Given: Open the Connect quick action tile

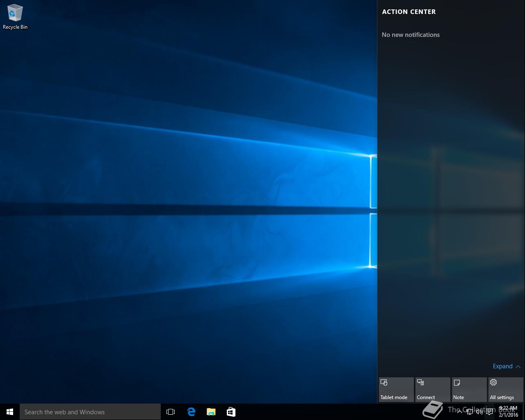Looking at the screenshot, I should click(433, 390).
